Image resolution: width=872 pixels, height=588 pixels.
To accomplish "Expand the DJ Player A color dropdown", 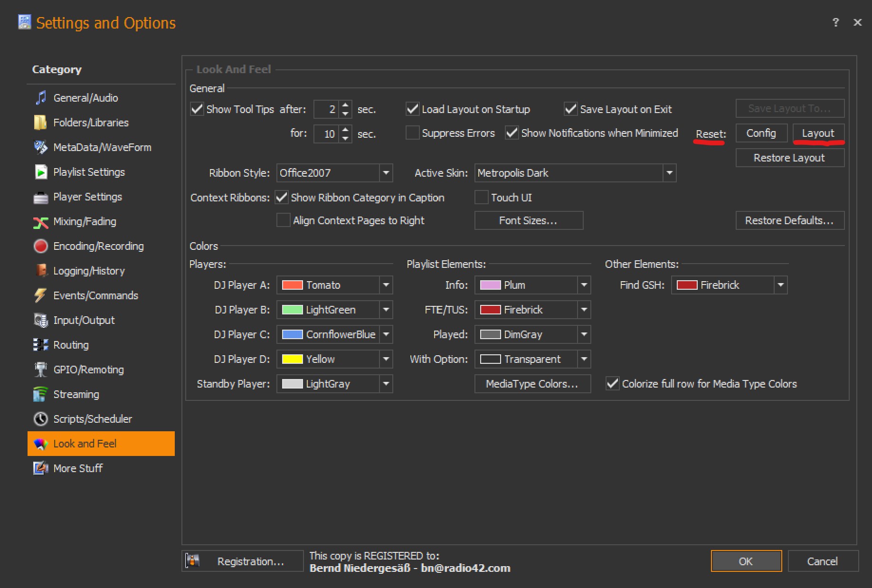I will (386, 285).
